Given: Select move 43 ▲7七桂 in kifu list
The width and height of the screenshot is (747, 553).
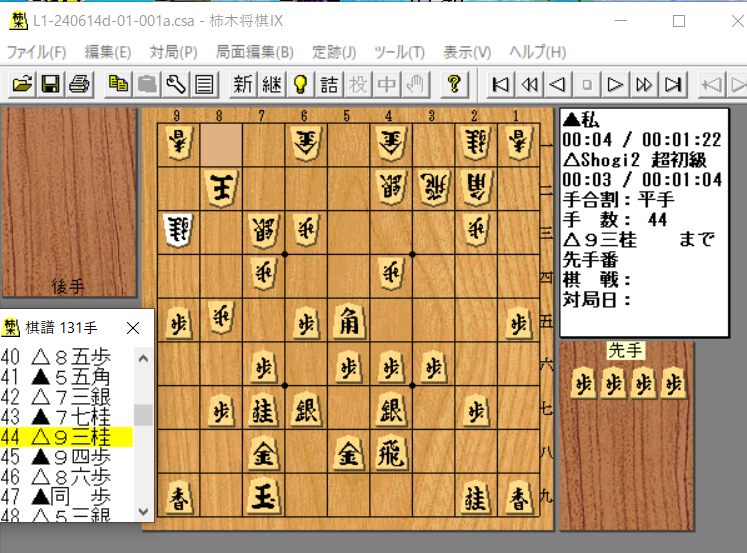Looking at the screenshot, I should [66, 417].
